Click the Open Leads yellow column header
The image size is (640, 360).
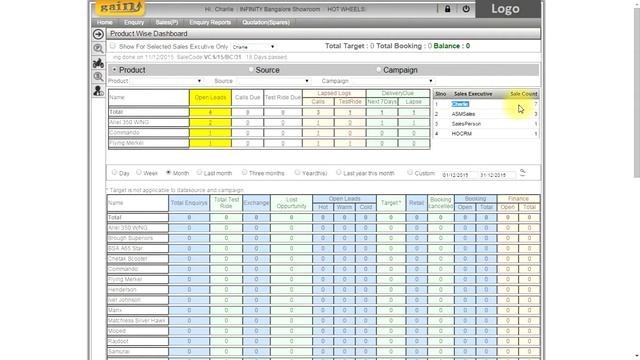click(210, 98)
